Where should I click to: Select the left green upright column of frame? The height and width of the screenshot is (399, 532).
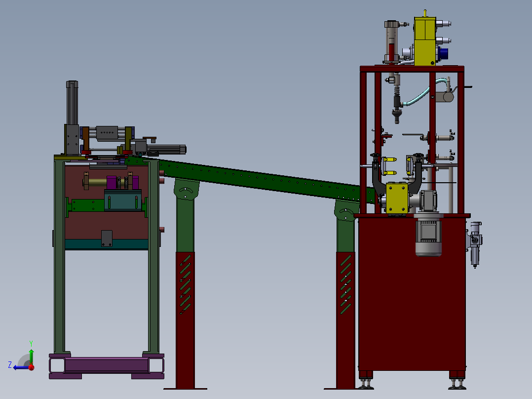(59, 256)
